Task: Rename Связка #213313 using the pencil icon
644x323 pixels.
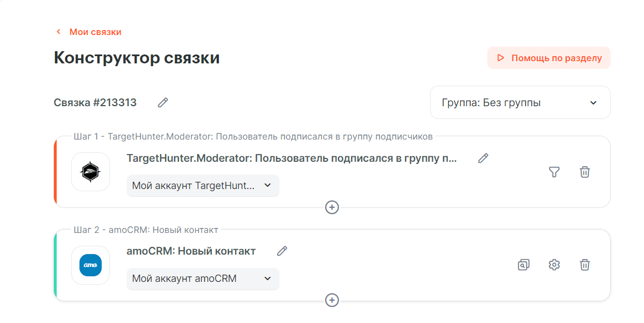Action: click(x=163, y=102)
